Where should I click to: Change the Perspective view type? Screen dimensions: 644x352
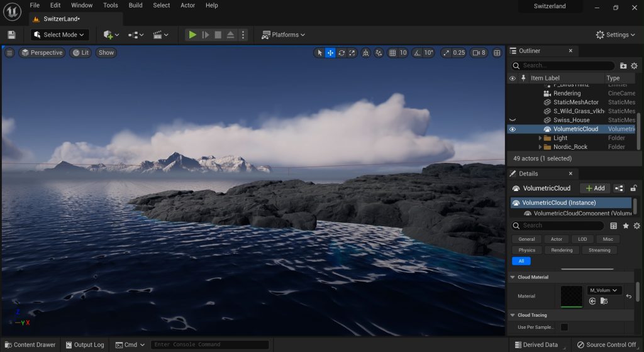[x=42, y=53]
